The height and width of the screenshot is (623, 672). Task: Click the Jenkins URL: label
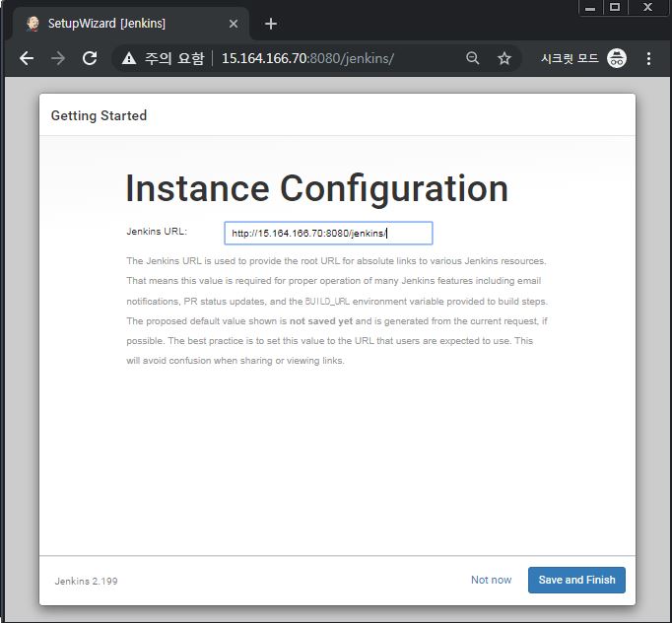tap(157, 231)
